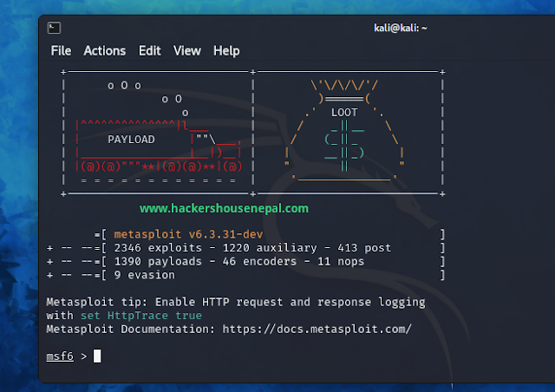Open the Help menu
The image size is (555, 392).
pos(226,51)
